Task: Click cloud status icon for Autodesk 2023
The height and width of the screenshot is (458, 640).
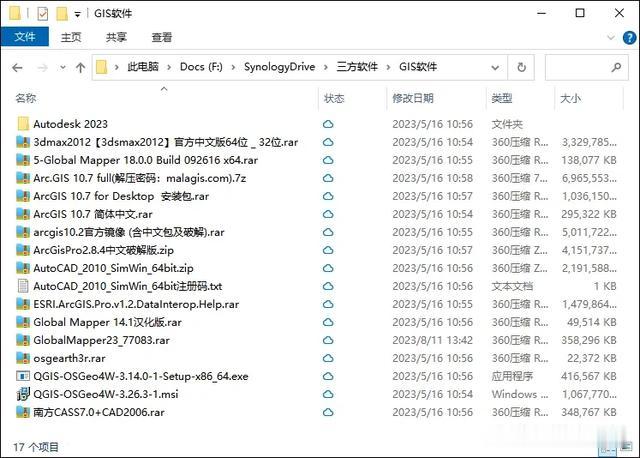Action: 328,124
